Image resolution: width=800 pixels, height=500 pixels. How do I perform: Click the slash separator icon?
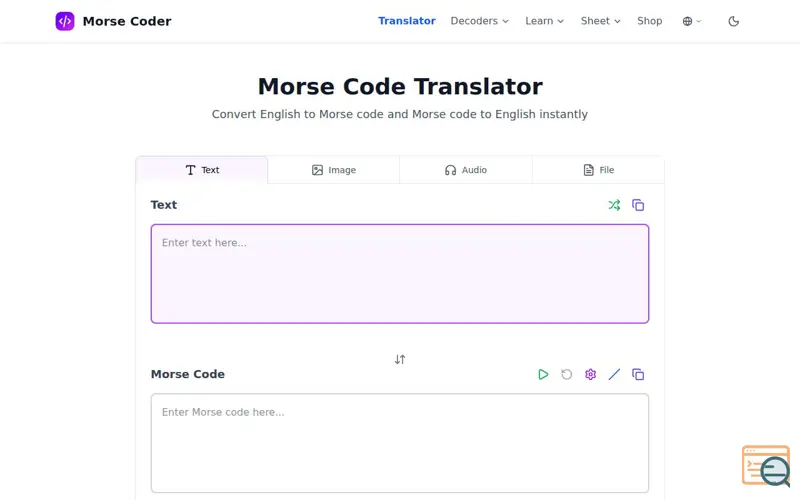coord(614,374)
